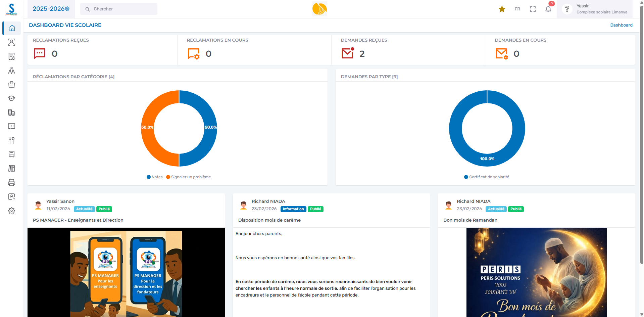Open the students section via people icon
This screenshot has height=317, width=644.
(12, 71)
